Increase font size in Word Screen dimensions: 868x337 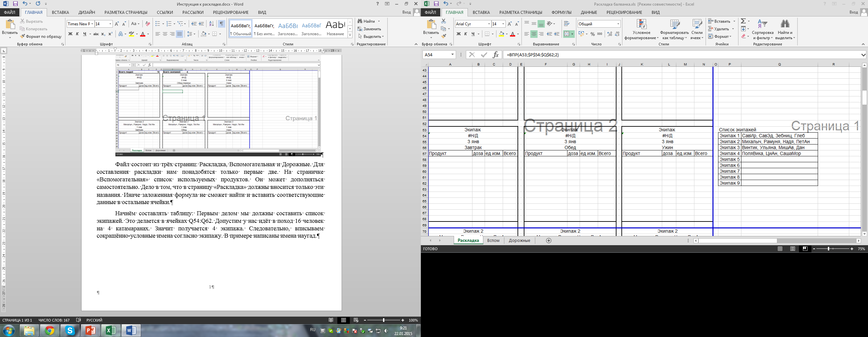tap(117, 24)
